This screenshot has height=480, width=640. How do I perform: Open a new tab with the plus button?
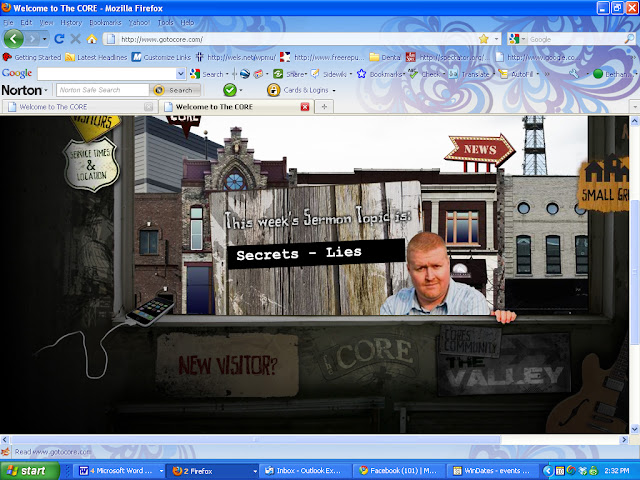(x=324, y=107)
